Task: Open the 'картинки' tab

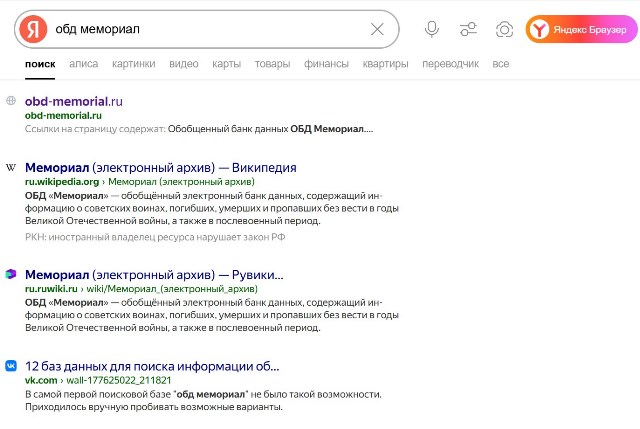Action: click(x=133, y=64)
